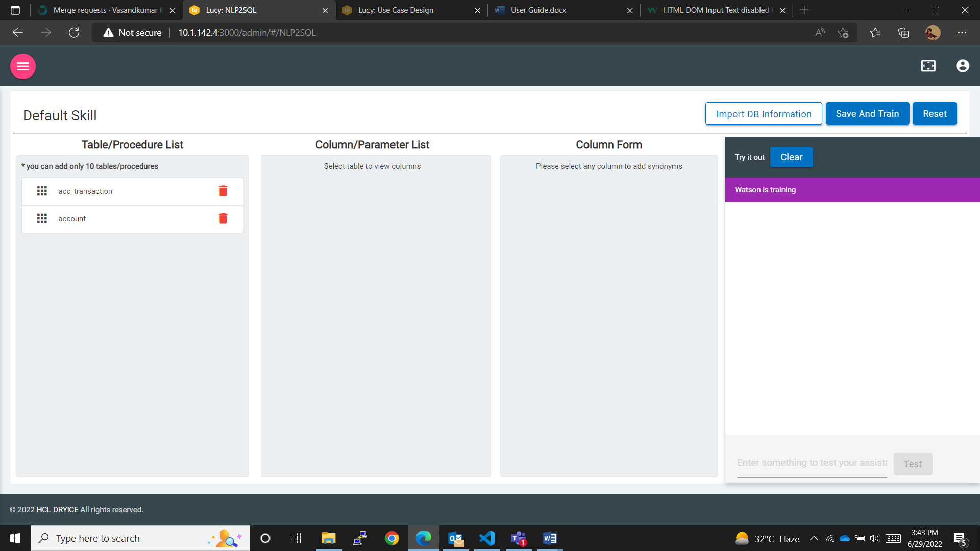This screenshot has height=551, width=980.
Task: Delete the account table entry
Action: pos(223,218)
